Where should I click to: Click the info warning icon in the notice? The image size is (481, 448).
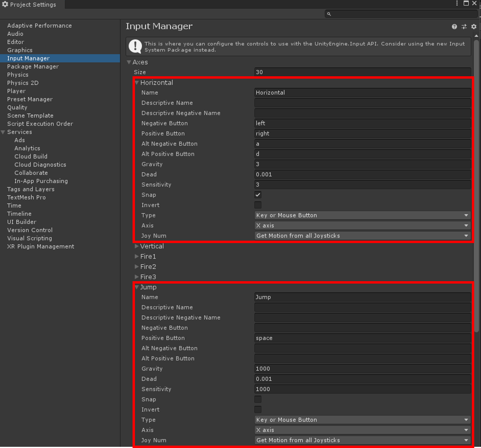tap(135, 46)
